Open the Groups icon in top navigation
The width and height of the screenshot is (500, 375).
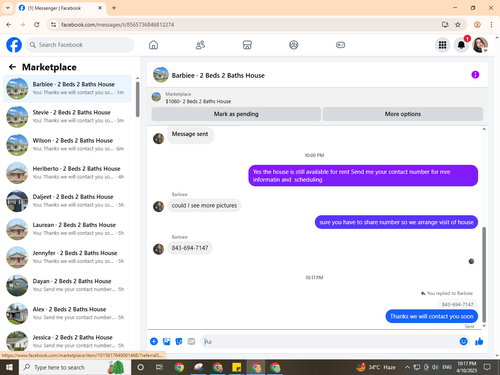coord(294,45)
